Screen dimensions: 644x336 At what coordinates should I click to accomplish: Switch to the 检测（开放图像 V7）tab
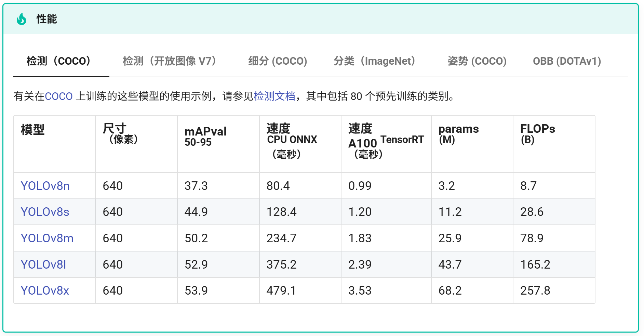(x=169, y=62)
